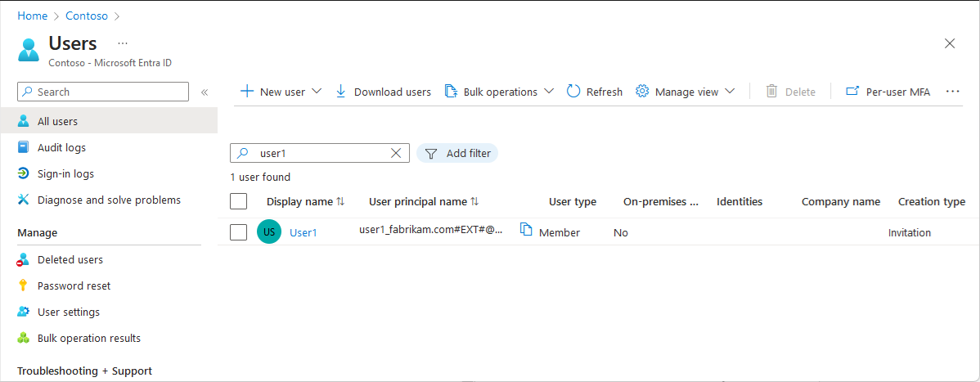Image resolution: width=980 pixels, height=382 pixels.
Task: Click the Download users arrow icon
Action: point(341,92)
